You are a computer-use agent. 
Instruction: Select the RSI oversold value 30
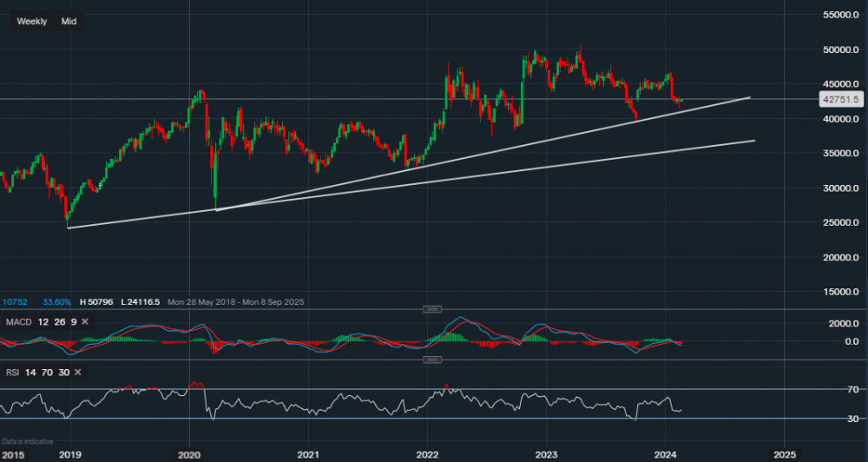(x=62, y=373)
